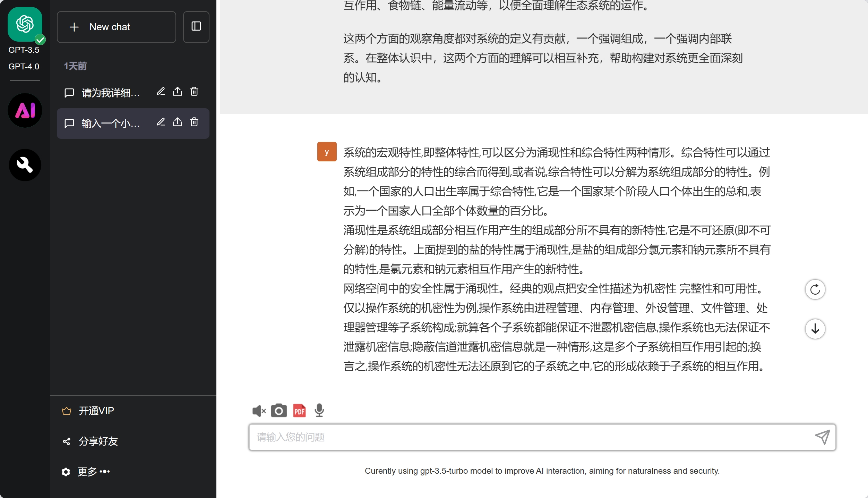
Task: Open the colorful AI app icon
Action: click(x=25, y=111)
